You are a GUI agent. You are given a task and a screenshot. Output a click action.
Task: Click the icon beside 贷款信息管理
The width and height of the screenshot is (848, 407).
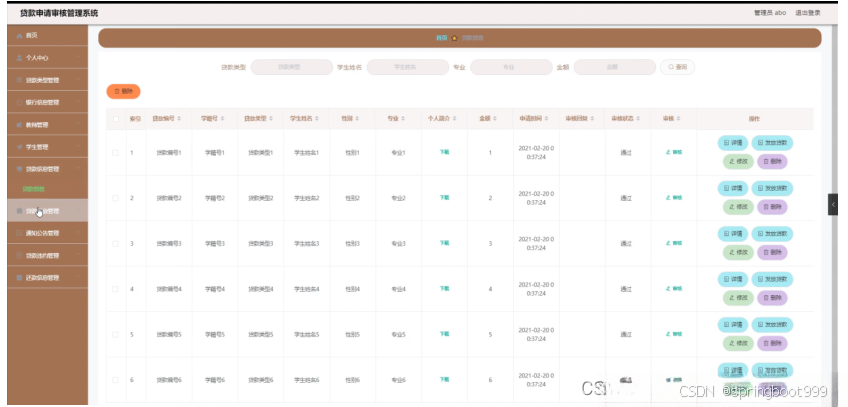click(x=19, y=169)
